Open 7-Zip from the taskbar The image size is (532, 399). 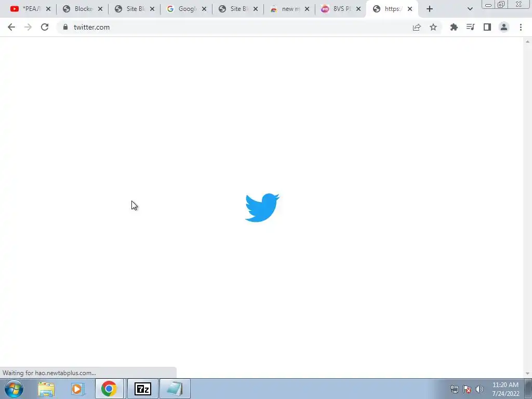(143, 389)
